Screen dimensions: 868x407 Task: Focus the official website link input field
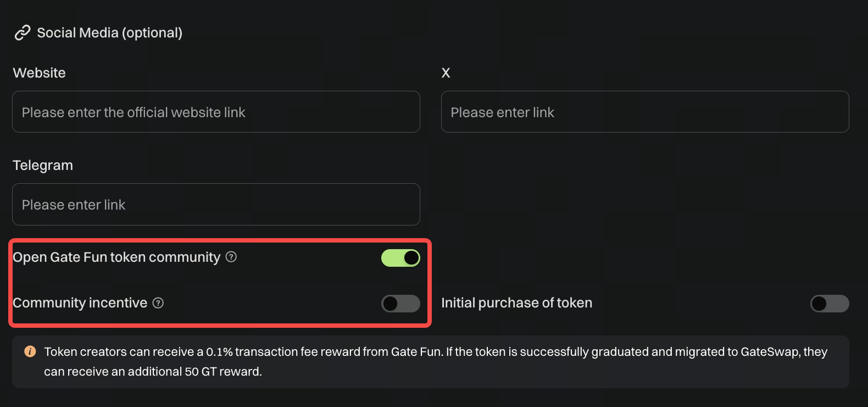pyautogui.click(x=216, y=112)
